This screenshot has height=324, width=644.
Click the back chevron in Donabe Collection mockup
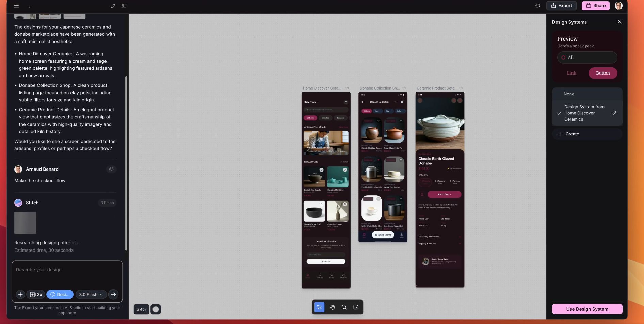tap(362, 102)
